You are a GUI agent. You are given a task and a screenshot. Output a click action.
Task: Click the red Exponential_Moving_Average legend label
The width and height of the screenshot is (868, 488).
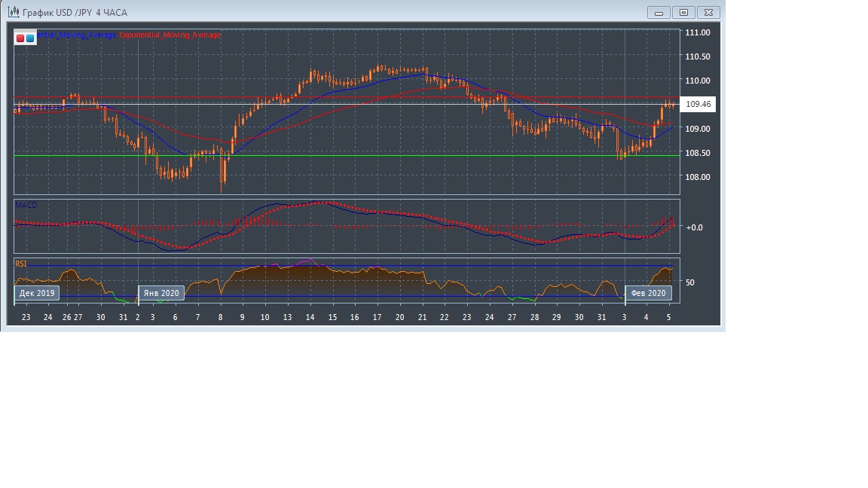pyautogui.click(x=170, y=35)
